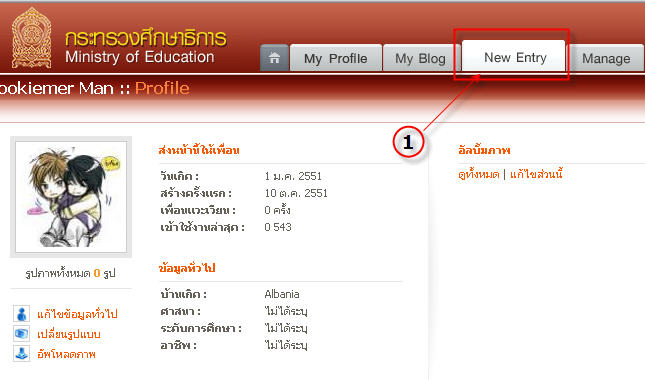Click the orange Profile heading text
Image resolution: width=645 pixels, height=380 pixels.
click(162, 88)
